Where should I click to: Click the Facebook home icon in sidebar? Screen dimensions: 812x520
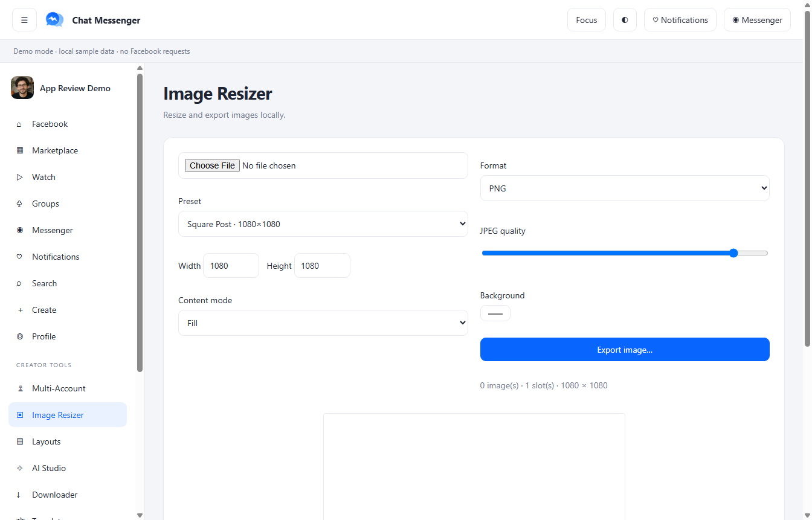(x=19, y=124)
